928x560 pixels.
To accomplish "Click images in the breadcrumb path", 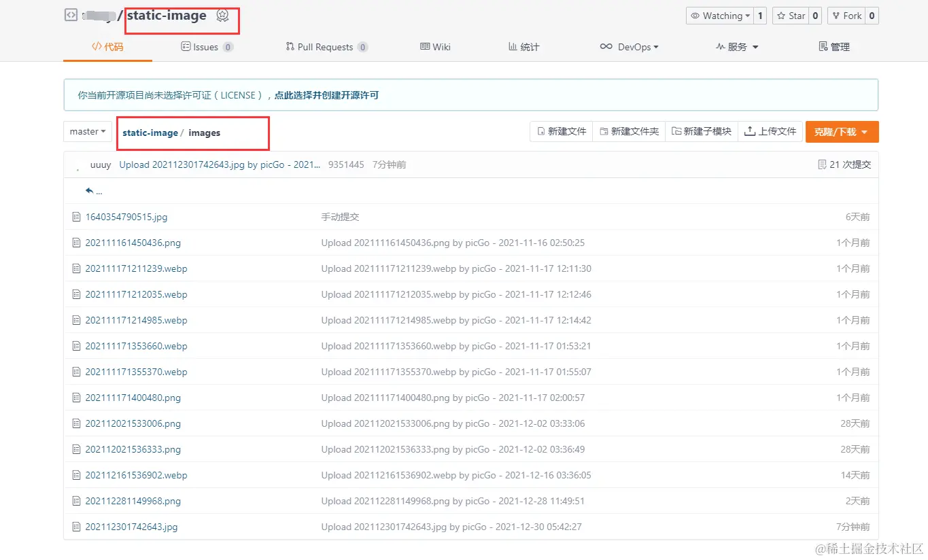I will coord(205,133).
